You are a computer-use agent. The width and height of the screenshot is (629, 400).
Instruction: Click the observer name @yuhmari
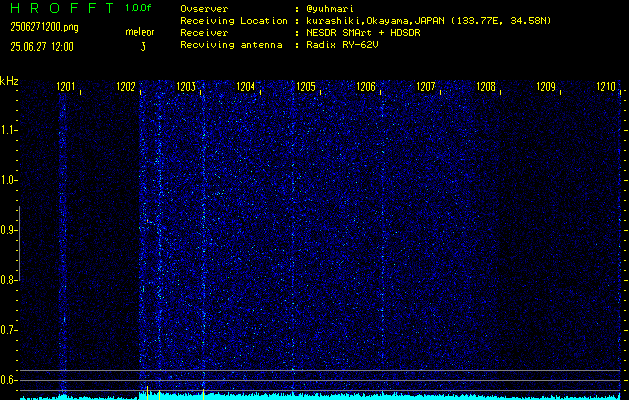(x=330, y=8)
